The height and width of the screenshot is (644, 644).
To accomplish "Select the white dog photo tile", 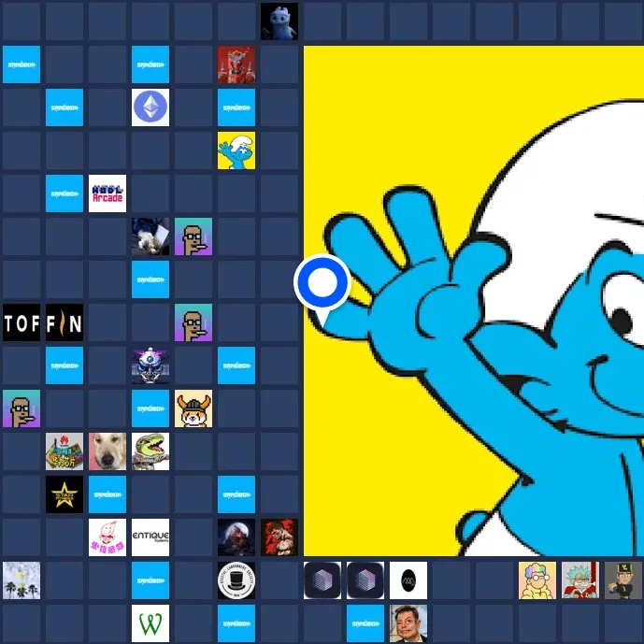I will (x=107, y=451).
